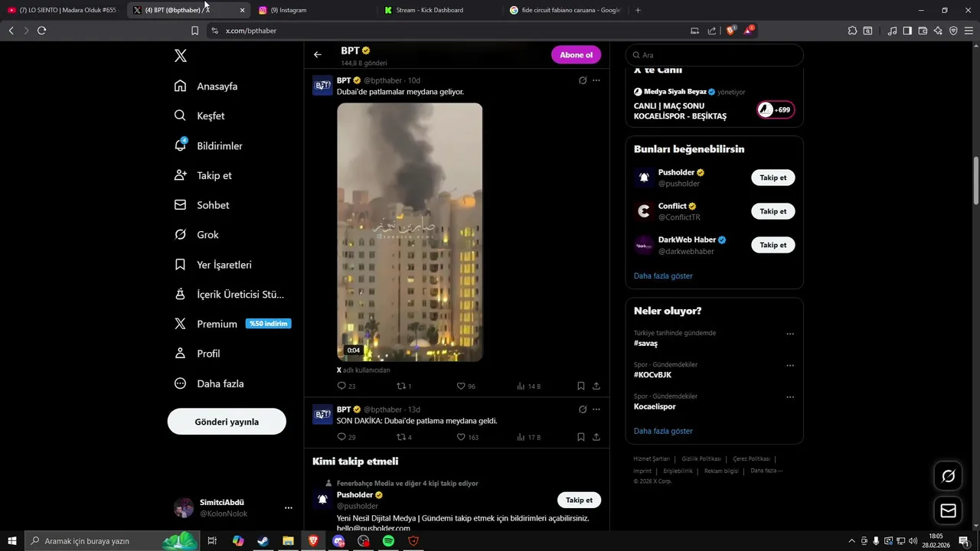Toggle follow for Pusholder in the right panel

pos(773,178)
